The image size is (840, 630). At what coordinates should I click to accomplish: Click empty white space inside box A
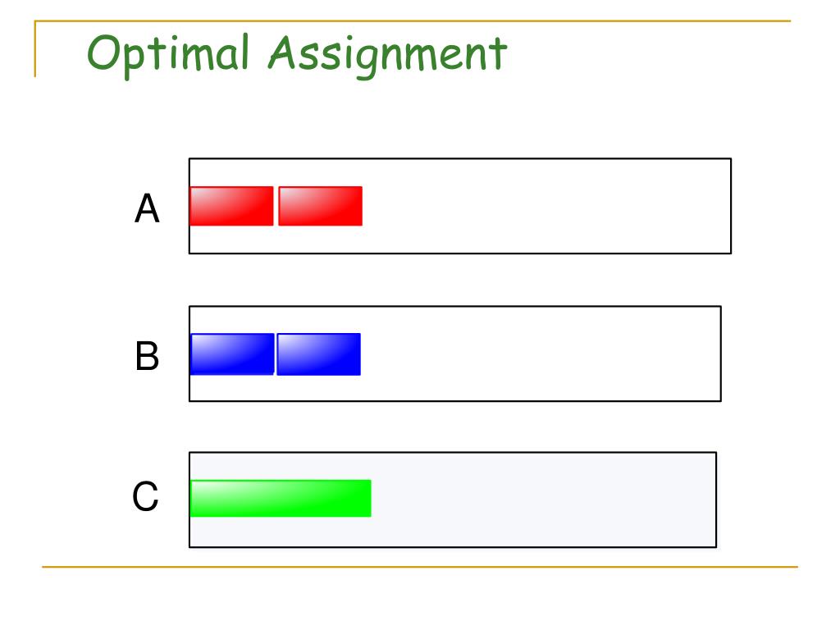(546, 206)
